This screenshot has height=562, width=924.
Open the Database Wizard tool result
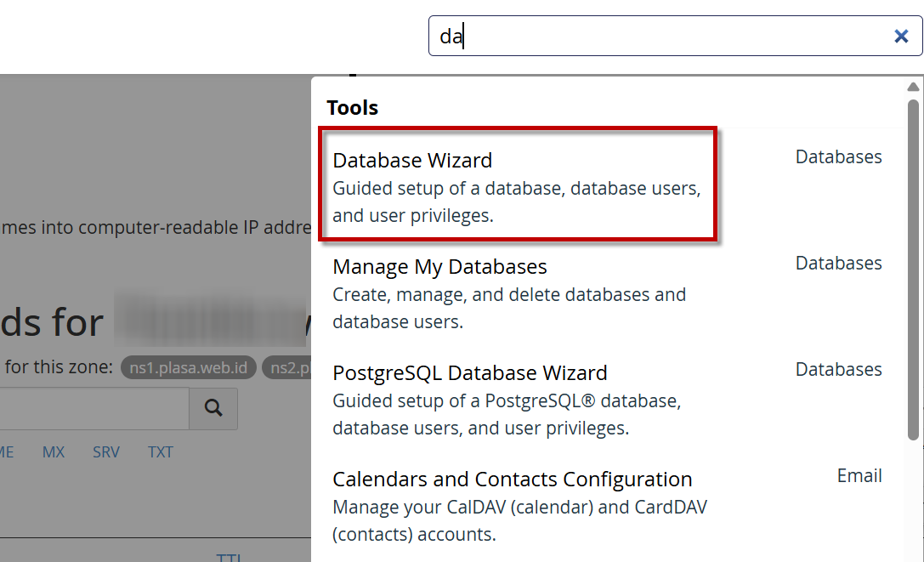click(x=412, y=161)
